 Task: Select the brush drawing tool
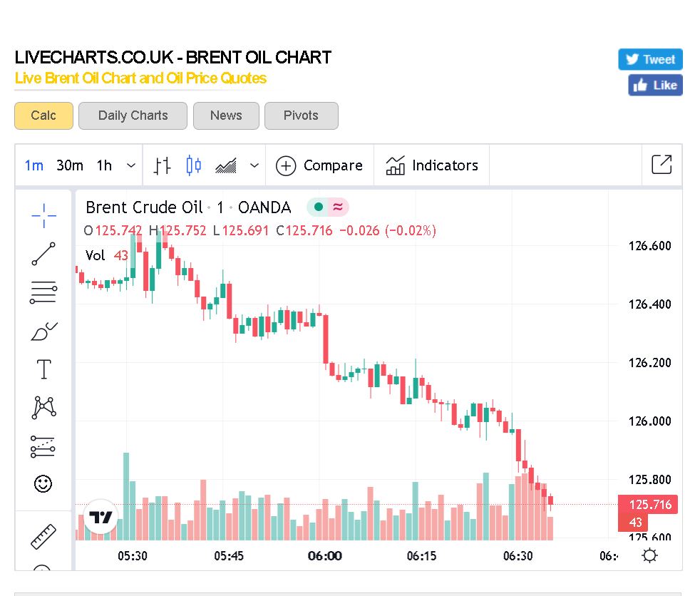[x=43, y=332]
